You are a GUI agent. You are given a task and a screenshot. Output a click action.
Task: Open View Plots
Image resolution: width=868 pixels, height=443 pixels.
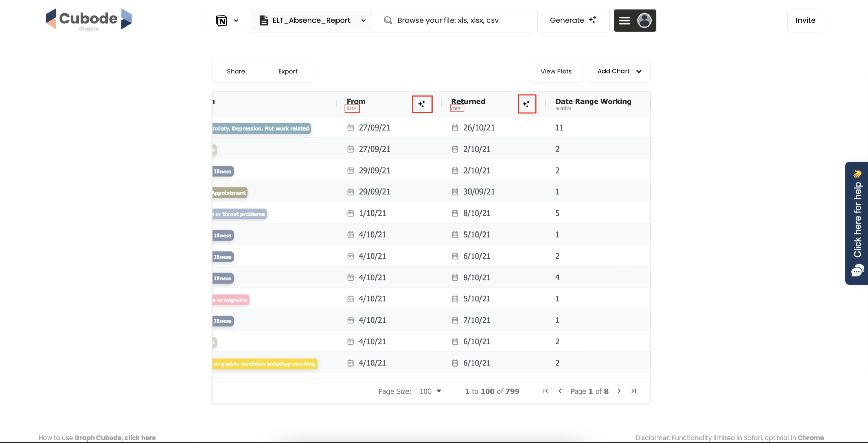point(556,71)
